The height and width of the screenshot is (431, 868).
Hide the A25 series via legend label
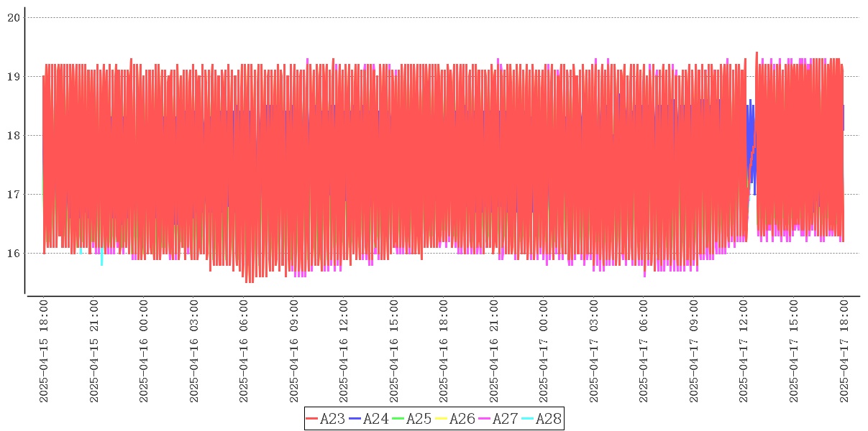tap(419, 419)
